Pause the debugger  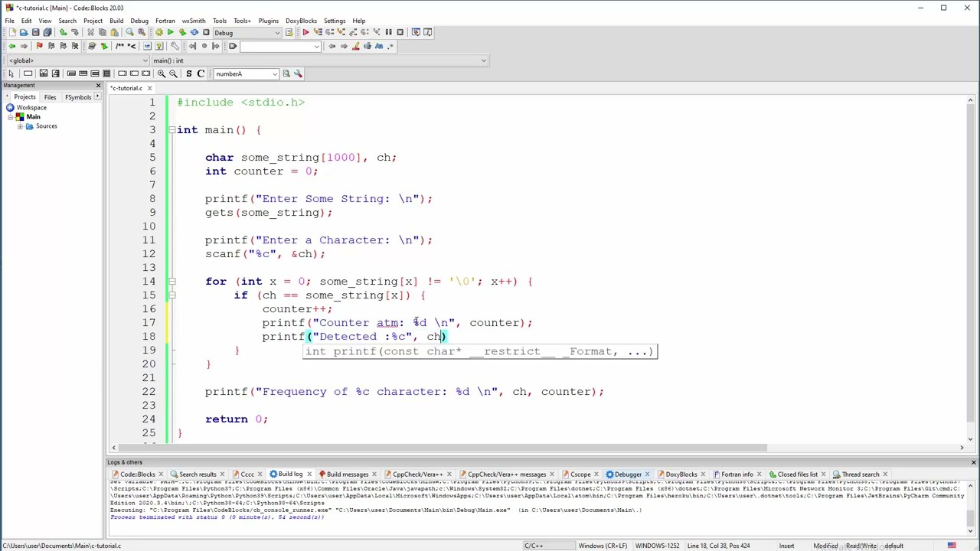pos(388,32)
